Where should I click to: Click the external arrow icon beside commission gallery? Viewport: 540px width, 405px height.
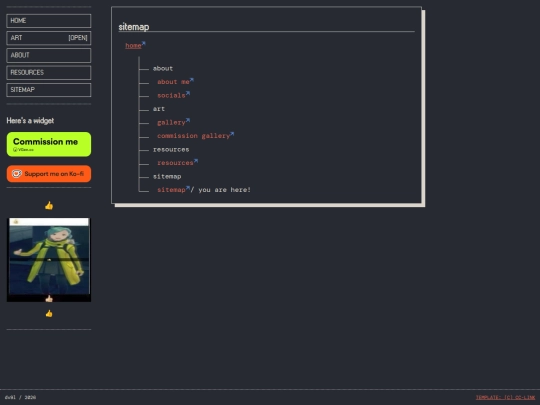click(x=232, y=134)
